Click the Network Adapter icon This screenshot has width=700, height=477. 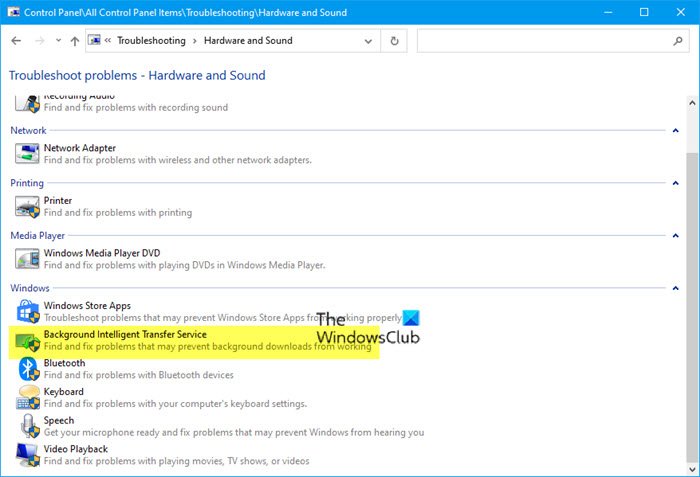(27, 154)
